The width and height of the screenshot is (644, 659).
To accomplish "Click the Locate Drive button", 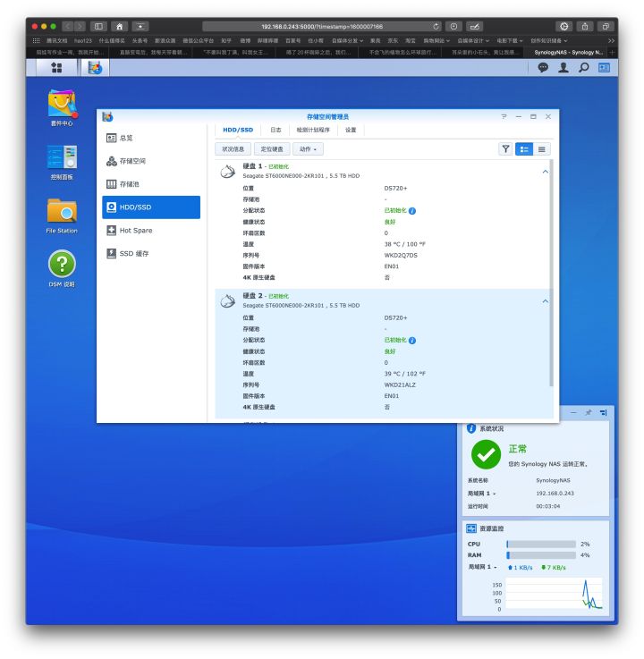I will [272, 149].
